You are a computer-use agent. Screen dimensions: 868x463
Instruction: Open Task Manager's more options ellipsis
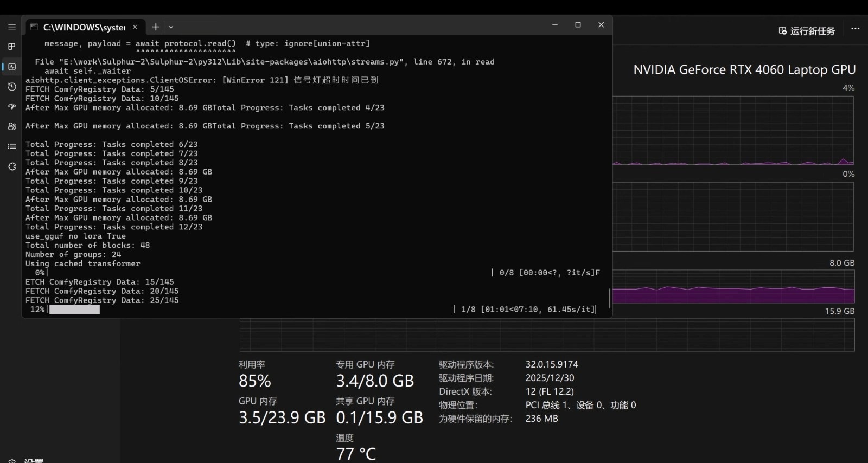coord(856,29)
